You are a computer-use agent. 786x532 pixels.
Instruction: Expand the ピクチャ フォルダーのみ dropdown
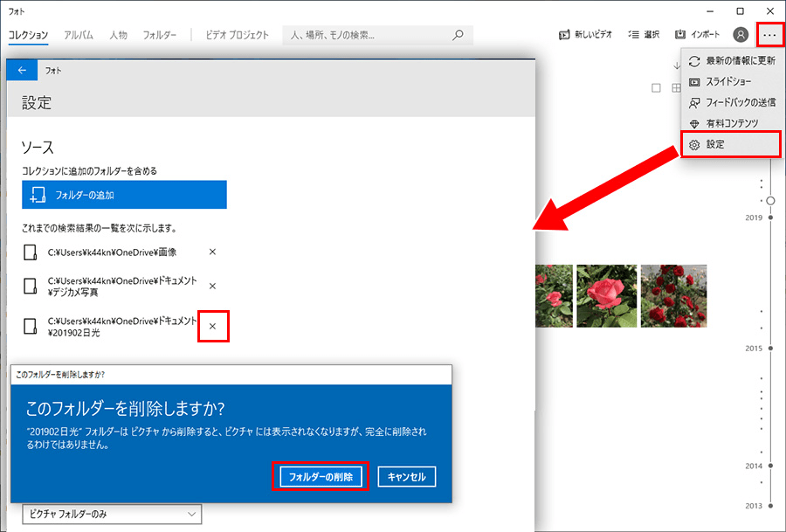point(112,515)
